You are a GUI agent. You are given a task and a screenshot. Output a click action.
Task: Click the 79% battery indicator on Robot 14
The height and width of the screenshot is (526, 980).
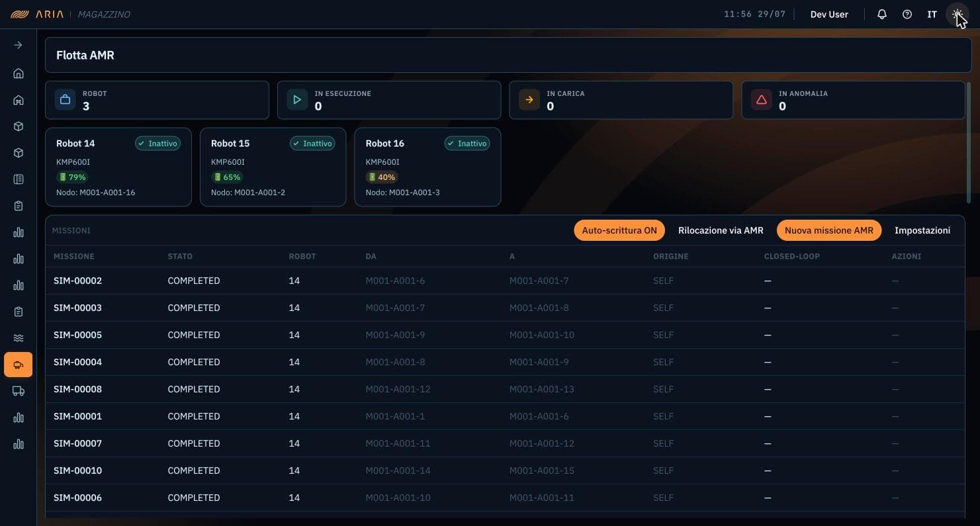coord(72,177)
